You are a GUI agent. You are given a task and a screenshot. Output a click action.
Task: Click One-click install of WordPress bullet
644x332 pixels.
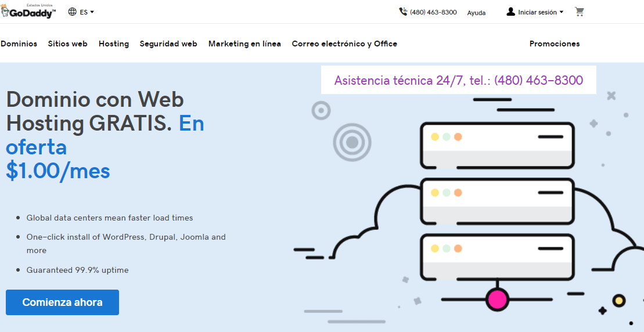point(126,243)
